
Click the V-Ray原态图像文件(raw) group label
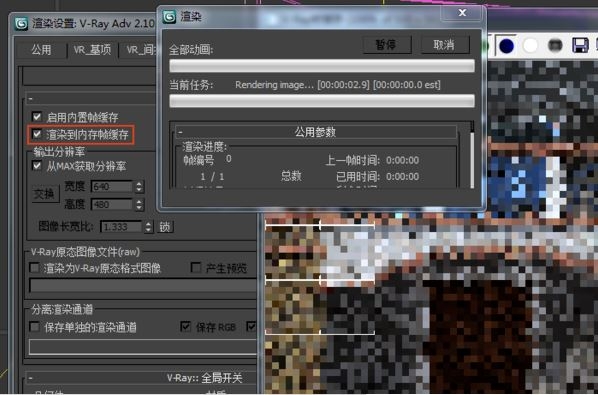(85, 252)
